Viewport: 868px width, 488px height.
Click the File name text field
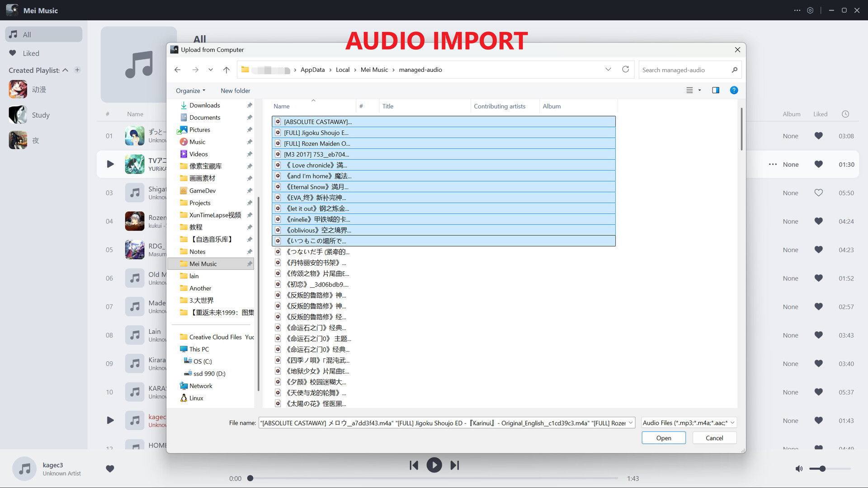443,423
